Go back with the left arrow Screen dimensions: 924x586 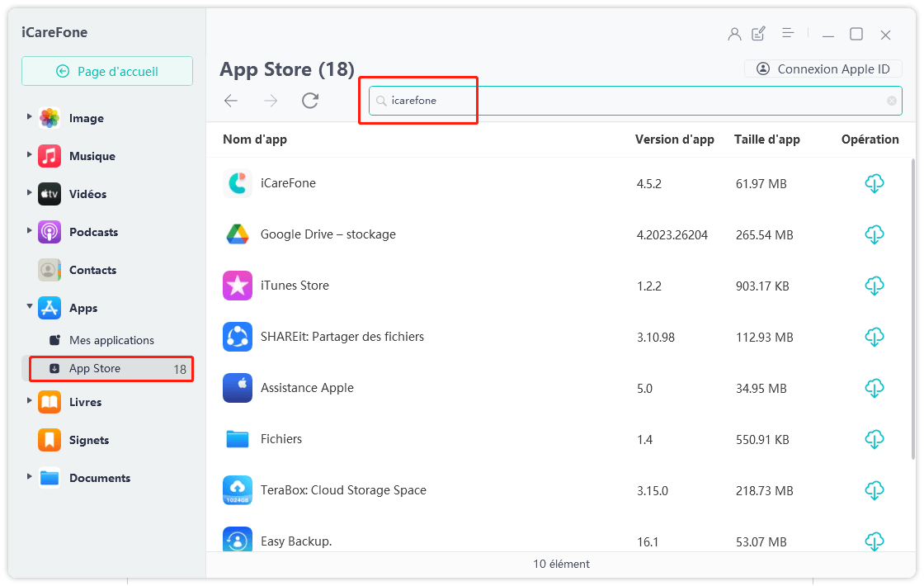pos(231,101)
